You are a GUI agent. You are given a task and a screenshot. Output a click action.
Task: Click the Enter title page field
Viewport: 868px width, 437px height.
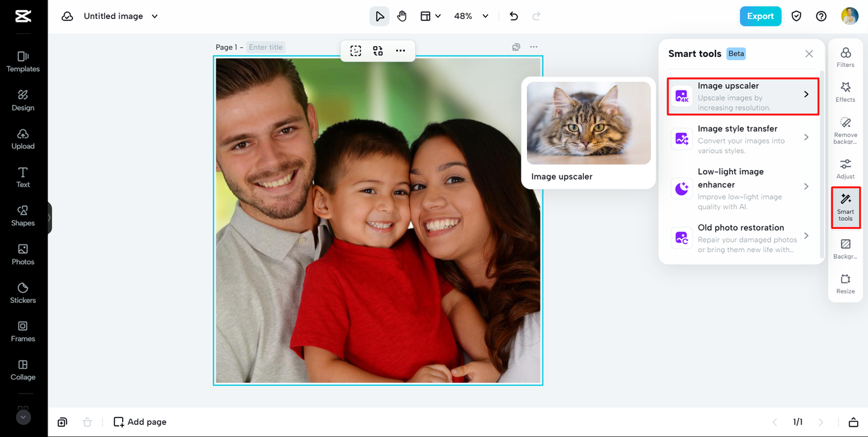coord(266,47)
